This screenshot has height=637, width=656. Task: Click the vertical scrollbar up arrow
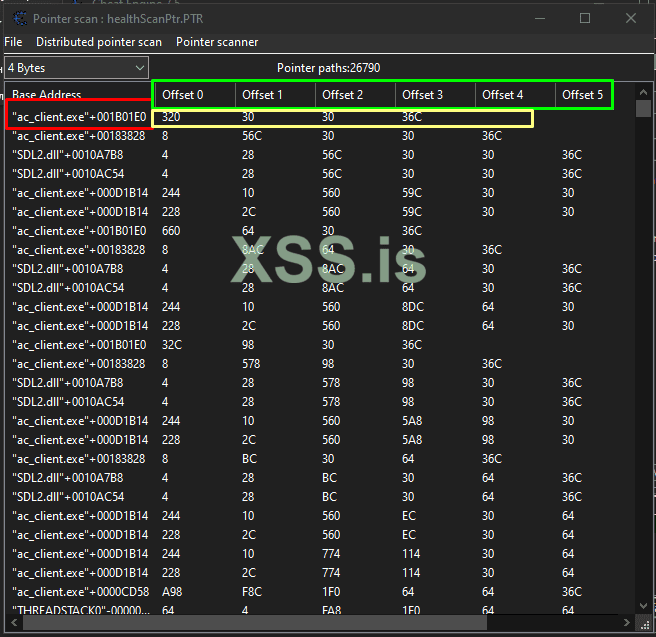(x=643, y=92)
